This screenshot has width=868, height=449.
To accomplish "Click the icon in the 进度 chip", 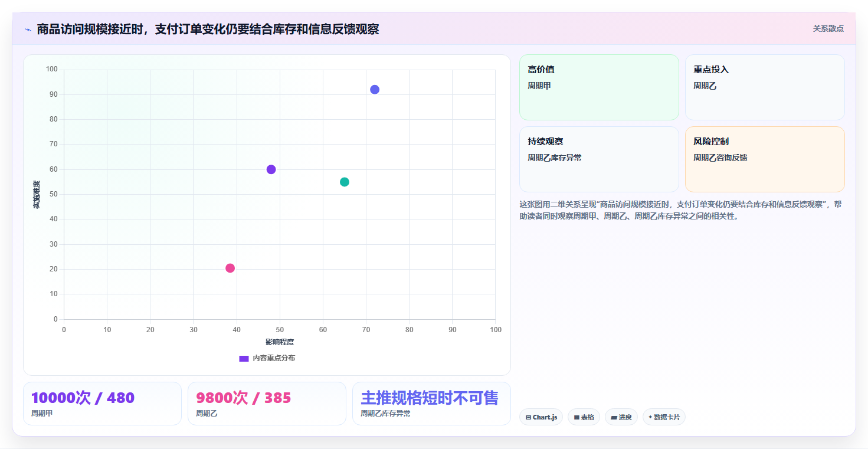I will tap(614, 417).
